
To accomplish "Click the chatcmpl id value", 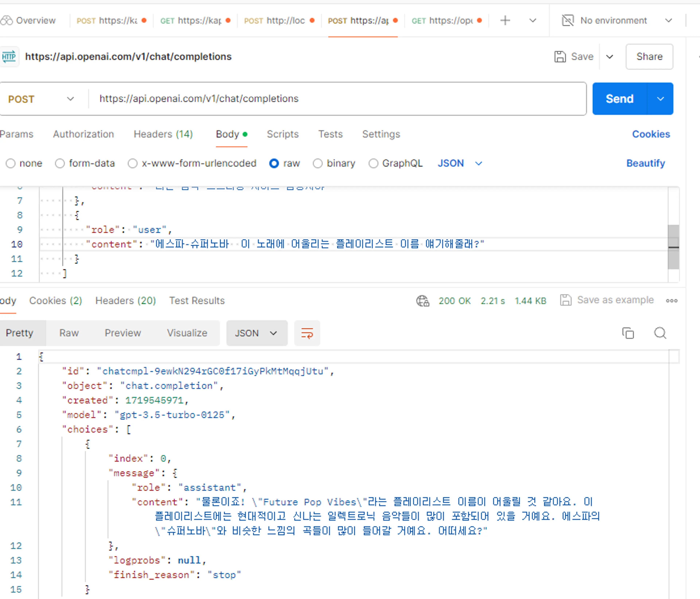I will [213, 371].
